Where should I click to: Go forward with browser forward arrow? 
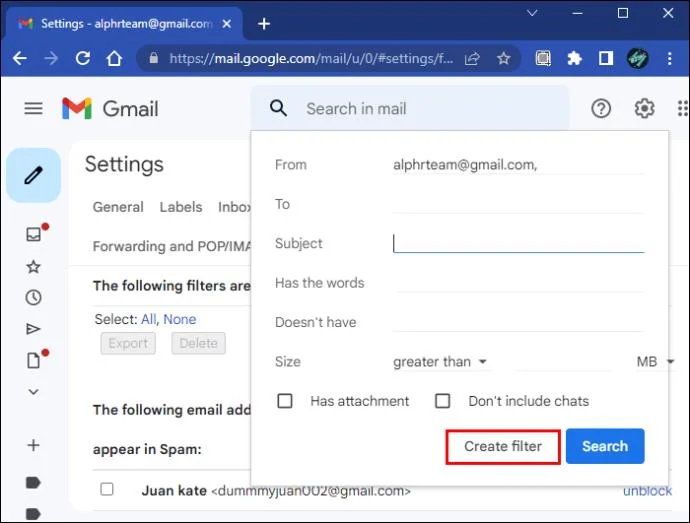pyautogui.click(x=51, y=58)
